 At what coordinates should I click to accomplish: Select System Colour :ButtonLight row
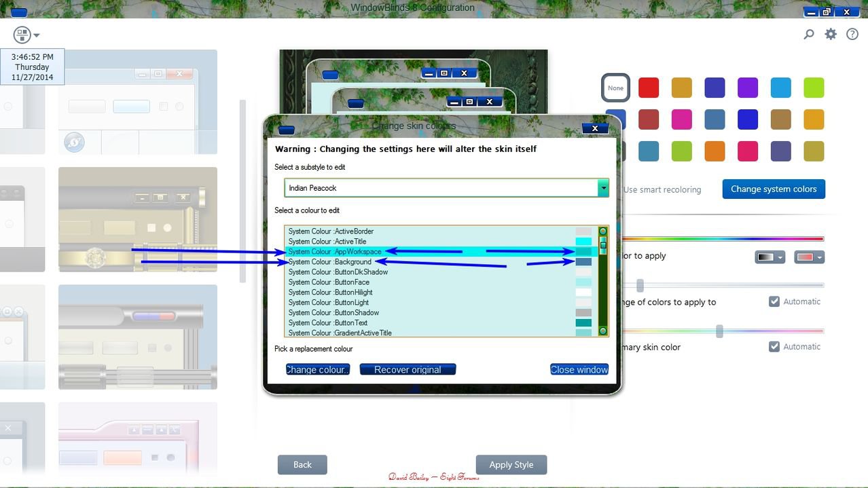pyautogui.click(x=440, y=303)
